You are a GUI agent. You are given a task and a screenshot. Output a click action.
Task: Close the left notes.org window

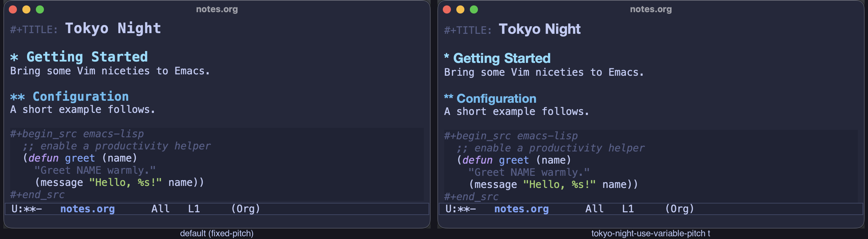tap(13, 9)
